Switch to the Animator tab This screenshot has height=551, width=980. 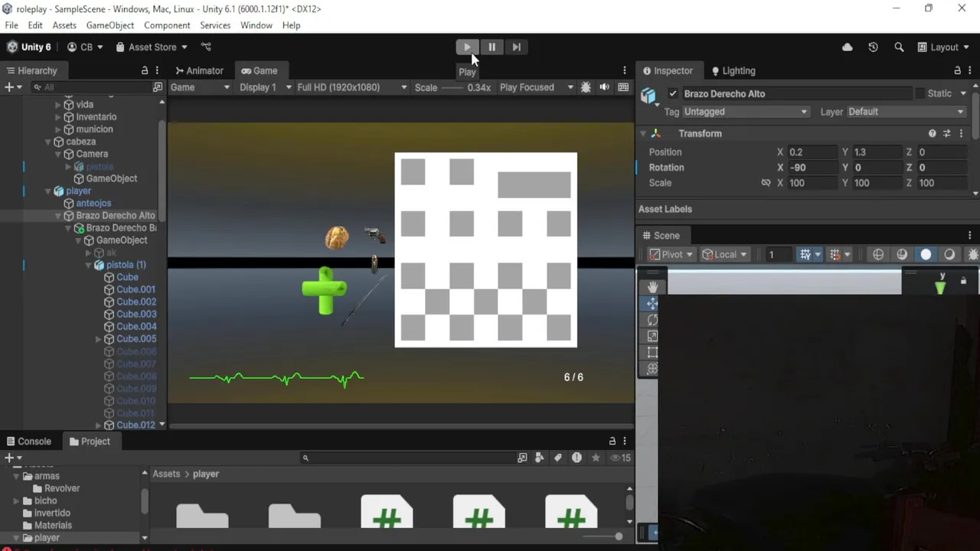point(199,70)
